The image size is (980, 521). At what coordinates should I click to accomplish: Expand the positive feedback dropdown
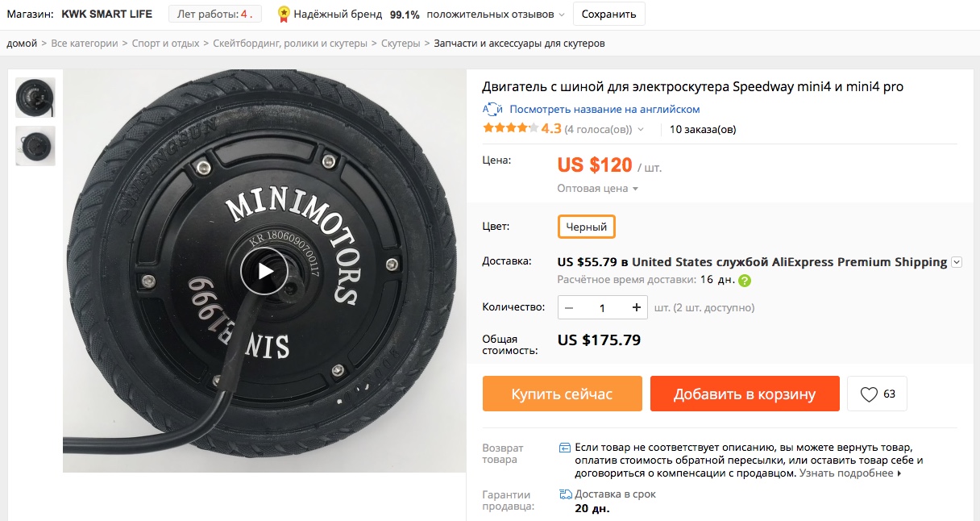coord(561,15)
